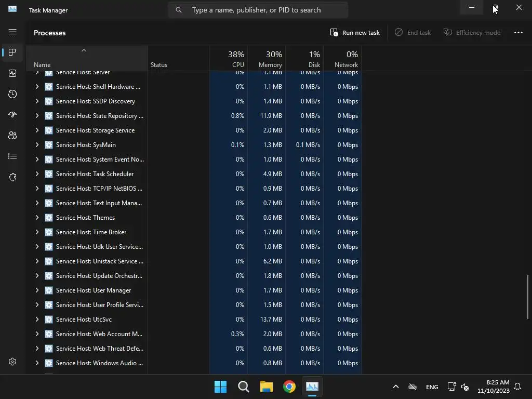Click the 0.3% CPU value
The image size is (532, 399).
click(237, 334)
